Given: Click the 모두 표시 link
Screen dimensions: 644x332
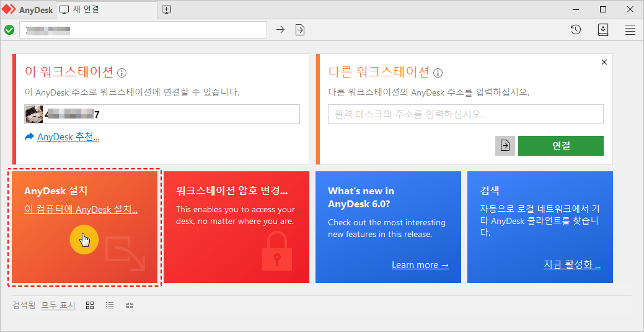Looking at the screenshot, I should coord(58,305).
